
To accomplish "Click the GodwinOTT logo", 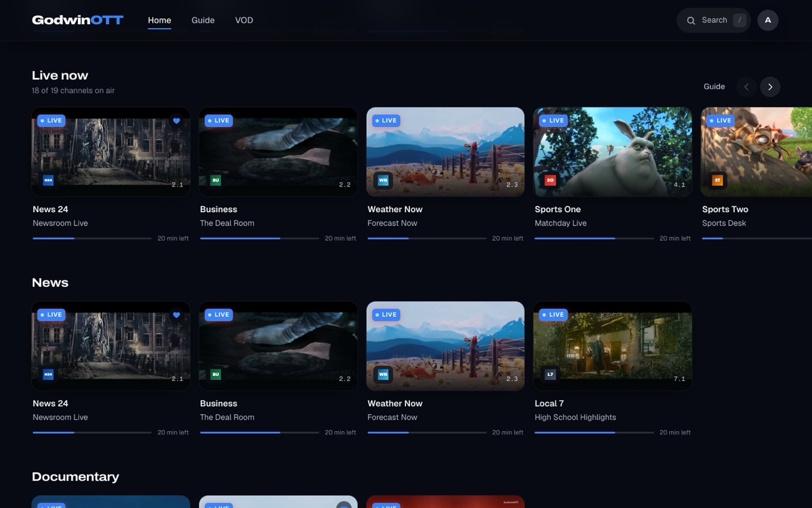I will pos(77,20).
